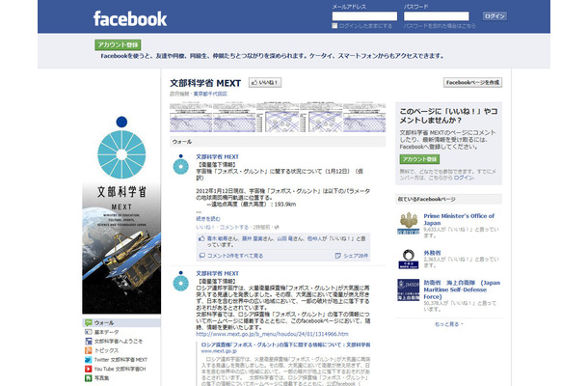Select Twitter 文部科学省 MEXT in sidebar
This screenshot has width=588, height=386.
click(121, 360)
